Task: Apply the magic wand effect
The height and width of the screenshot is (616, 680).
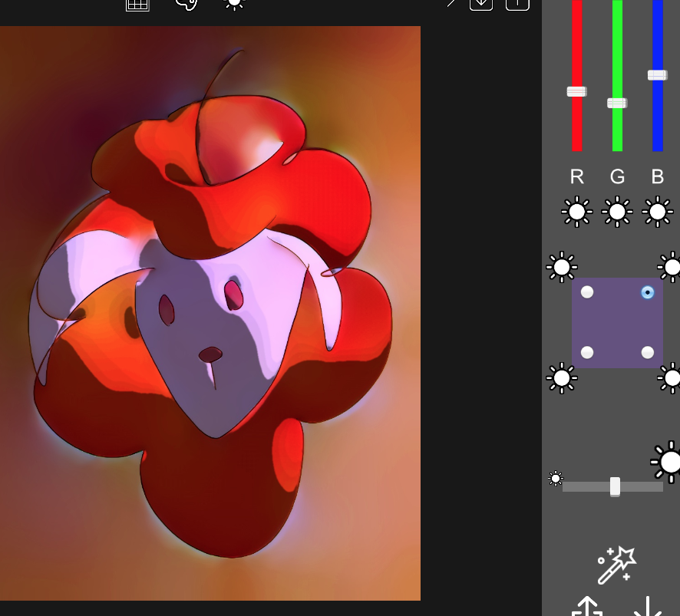Action: click(617, 565)
